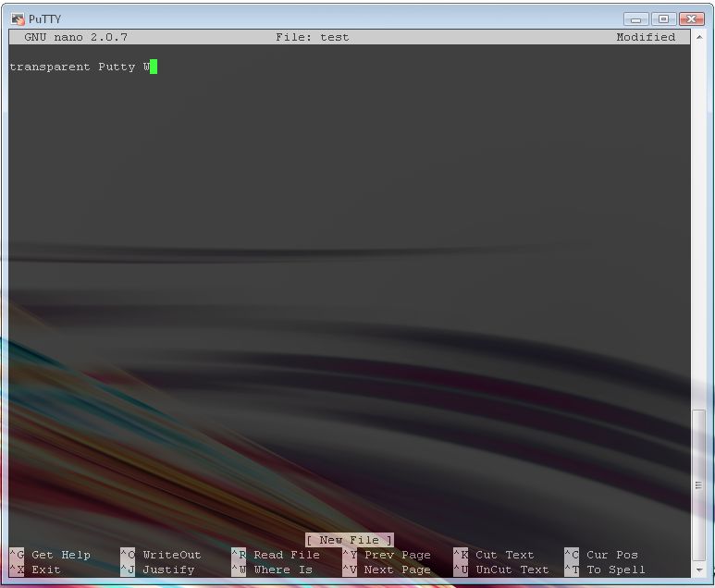Click the word 'transparent' in the editor

[x=50, y=67]
